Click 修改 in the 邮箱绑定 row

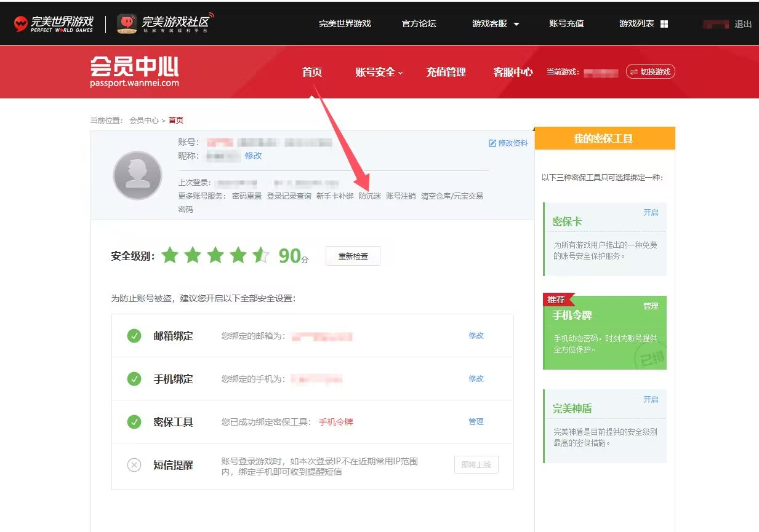(476, 336)
